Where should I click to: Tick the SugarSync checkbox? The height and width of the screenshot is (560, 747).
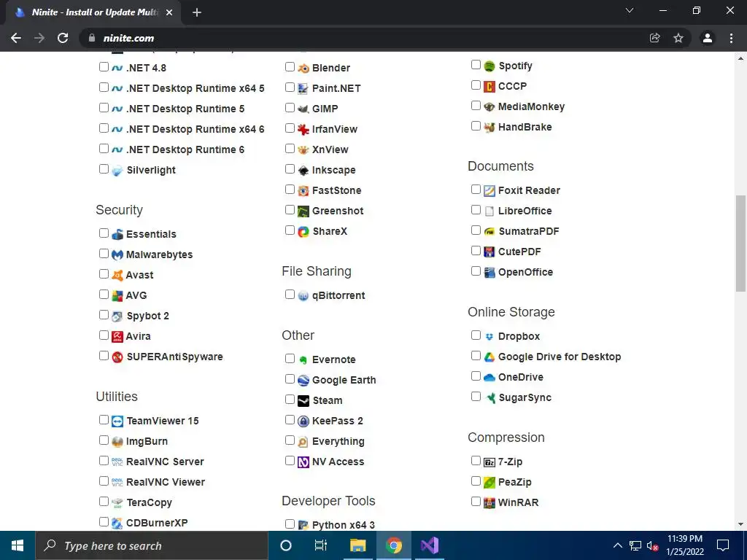pos(476,396)
